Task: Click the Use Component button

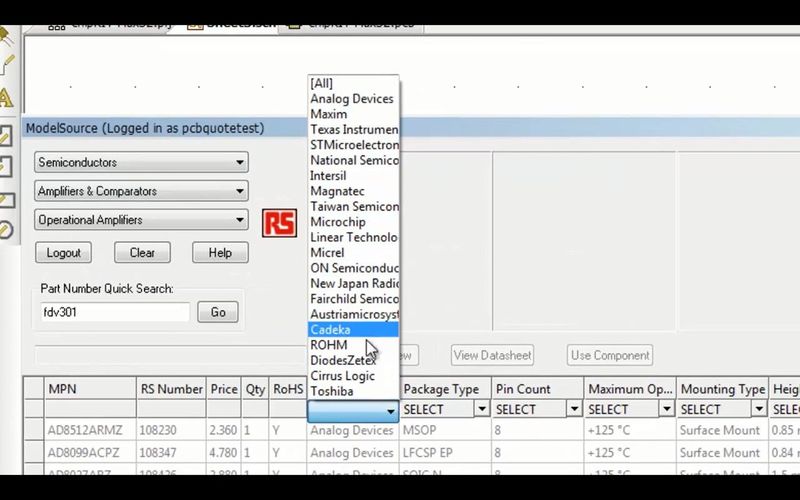Action: (610, 355)
